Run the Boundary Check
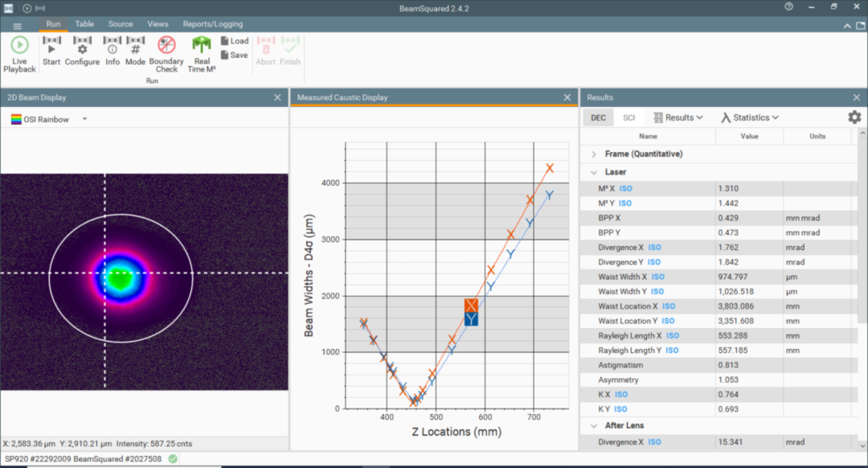Viewport: 868px width, 468px height. [166, 54]
